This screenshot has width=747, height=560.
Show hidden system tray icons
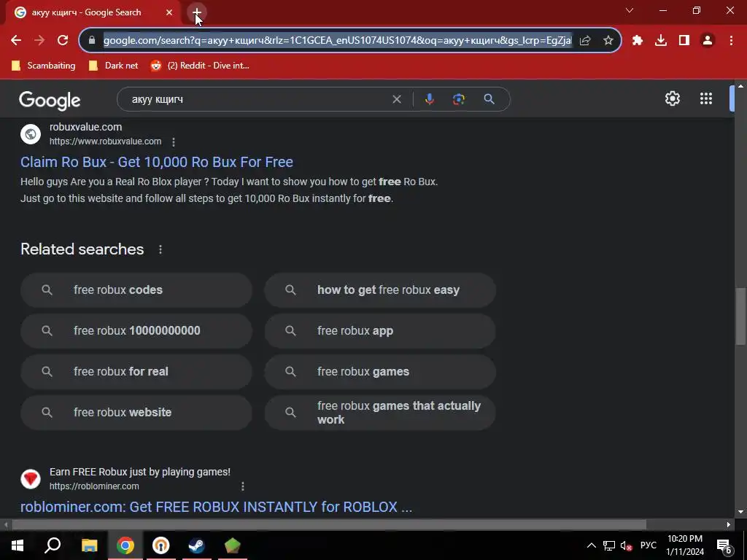(591, 545)
